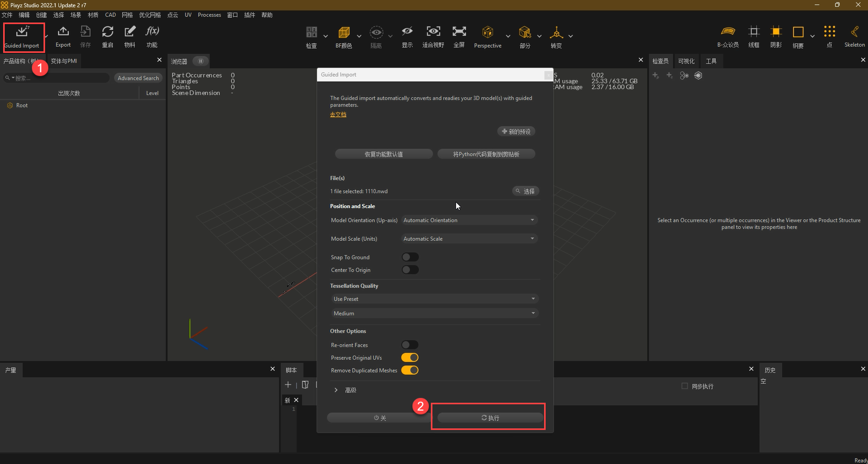Click the BF颜色 cube icon
Viewport: 868px width, 464px height.
pos(344,33)
